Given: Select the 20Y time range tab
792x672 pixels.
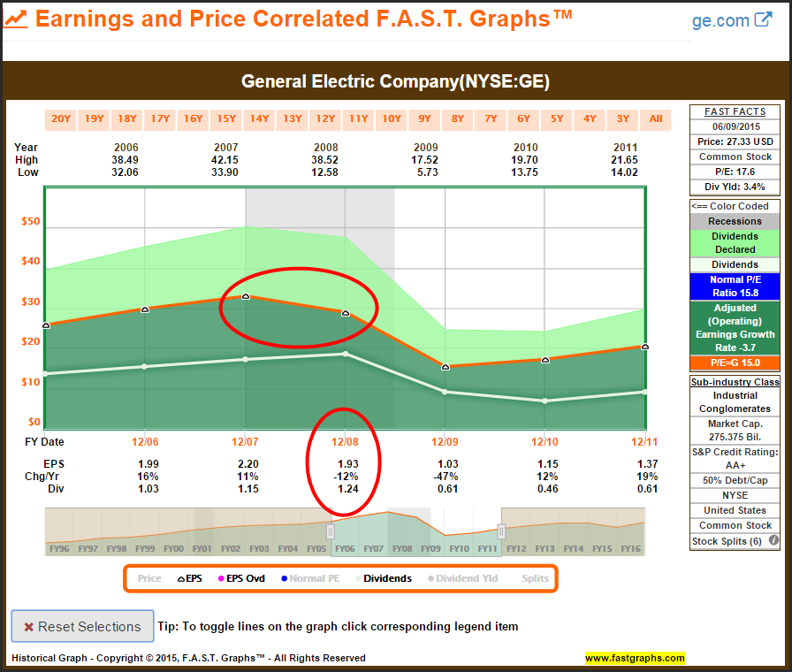Looking at the screenshot, I should pyautogui.click(x=61, y=119).
